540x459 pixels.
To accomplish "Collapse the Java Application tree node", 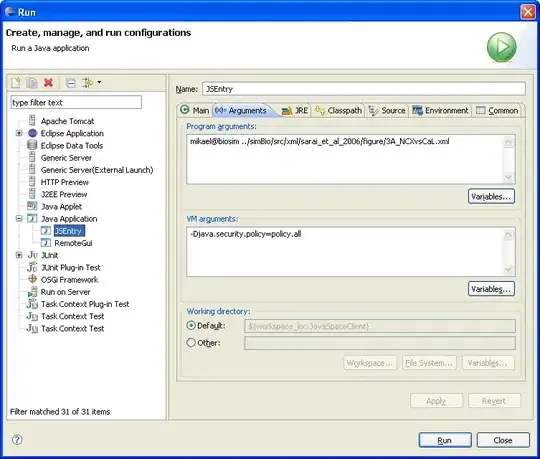I will point(19,219).
